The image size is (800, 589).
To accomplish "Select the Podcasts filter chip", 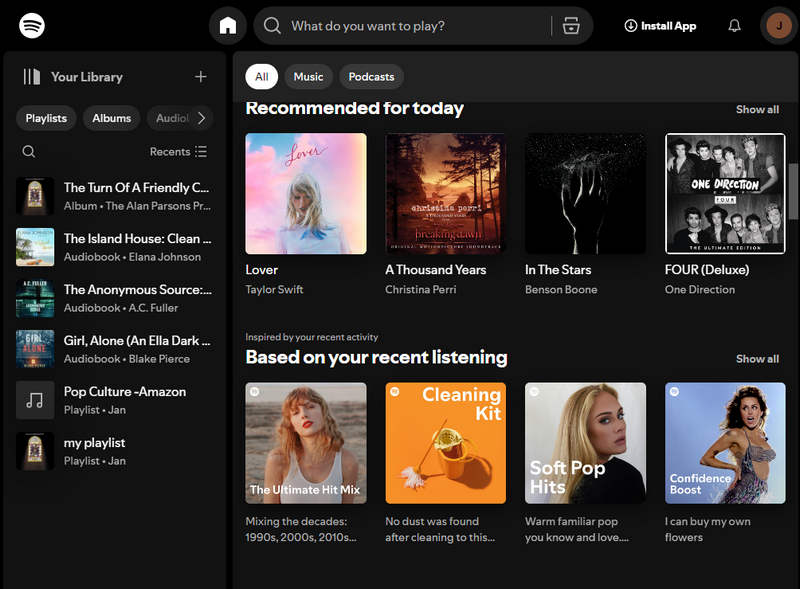I will pyautogui.click(x=371, y=77).
